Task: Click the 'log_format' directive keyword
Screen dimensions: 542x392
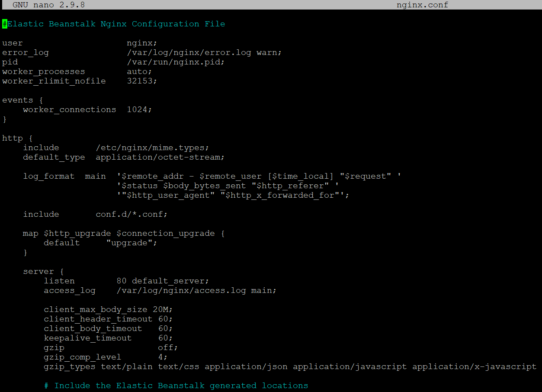Action: coord(49,176)
